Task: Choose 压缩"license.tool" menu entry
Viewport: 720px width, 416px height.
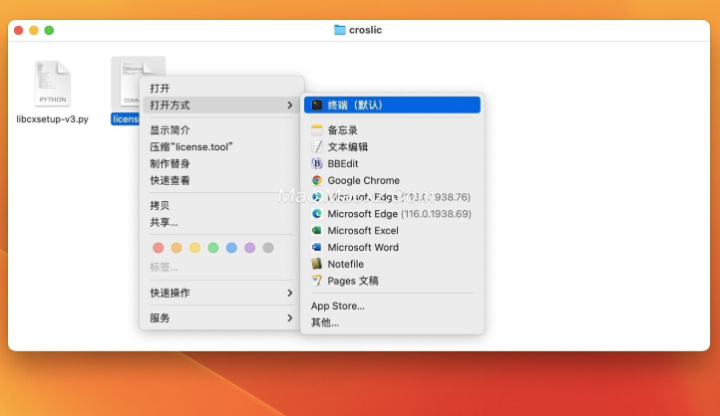Action: point(191,147)
